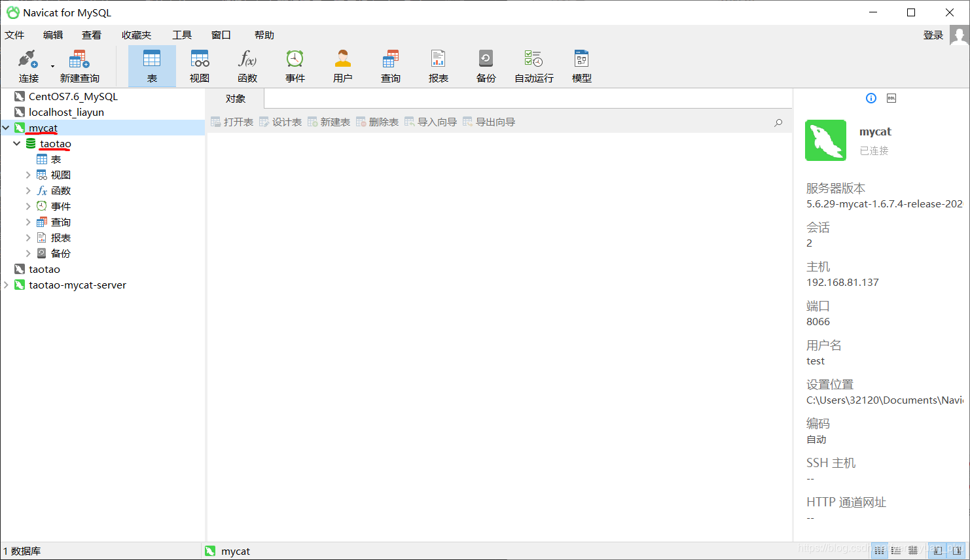Screen dimensions: 970x560
Task: Select the mycat connection in tree
Action: (x=43, y=128)
